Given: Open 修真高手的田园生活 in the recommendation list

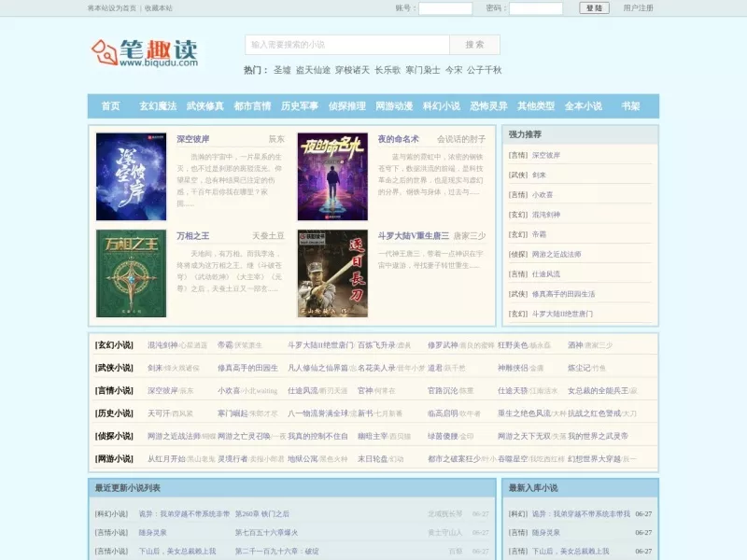Looking at the screenshot, I should pos(563,294).
